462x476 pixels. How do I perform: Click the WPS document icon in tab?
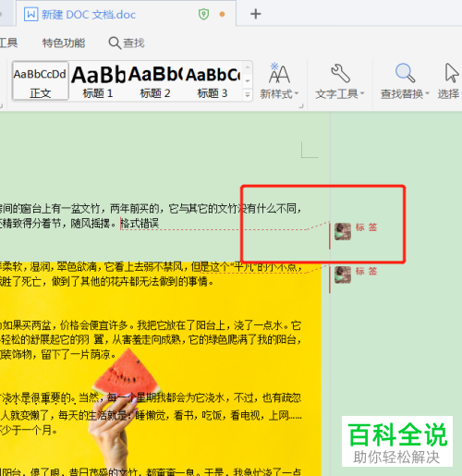pos(31,14)
